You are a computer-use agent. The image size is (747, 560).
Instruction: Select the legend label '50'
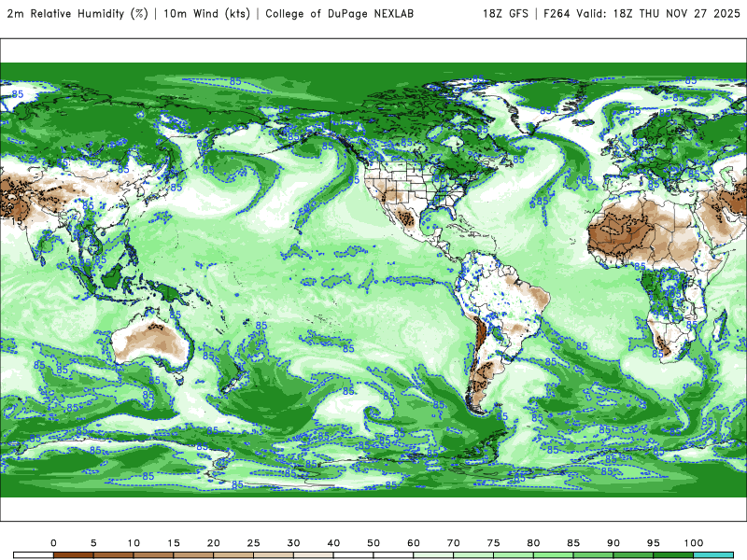pos(373,543)
